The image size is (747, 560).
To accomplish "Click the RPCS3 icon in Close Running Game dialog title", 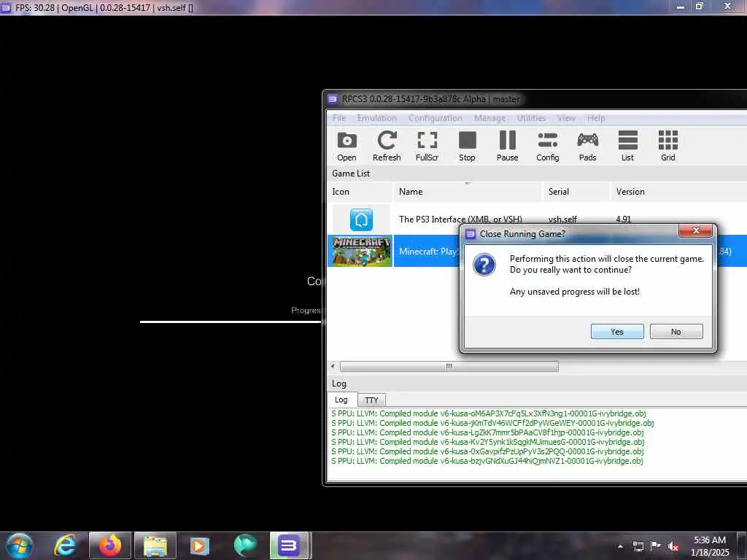I will point(471,234).
